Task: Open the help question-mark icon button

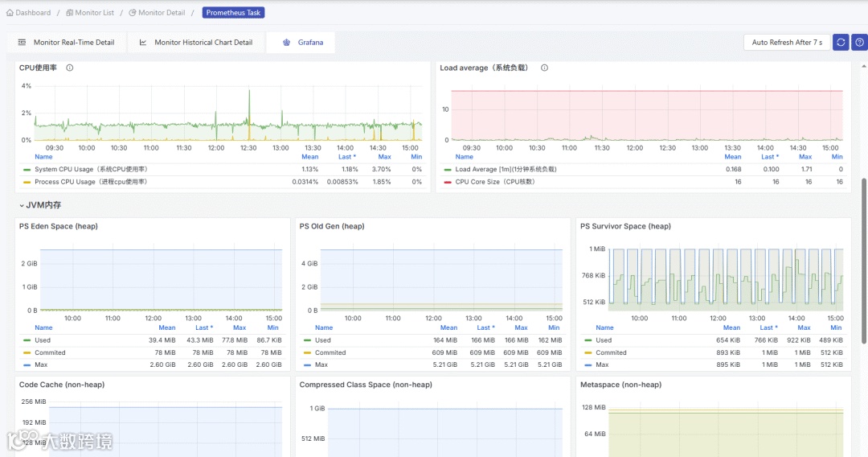Action: point(860,42)
